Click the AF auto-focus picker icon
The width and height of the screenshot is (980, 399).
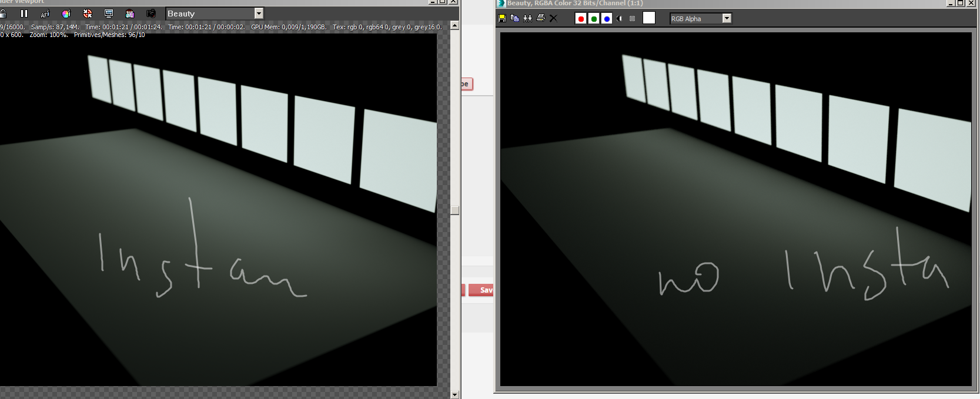45,14
